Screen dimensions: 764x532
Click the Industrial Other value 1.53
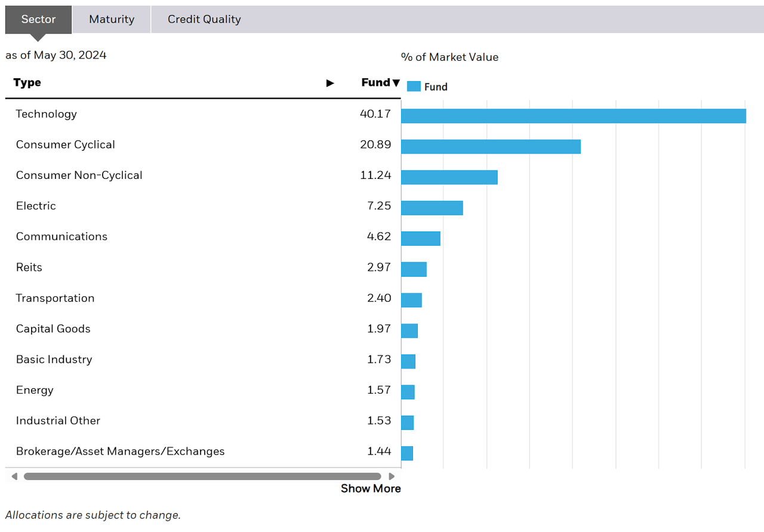[379, 420]
